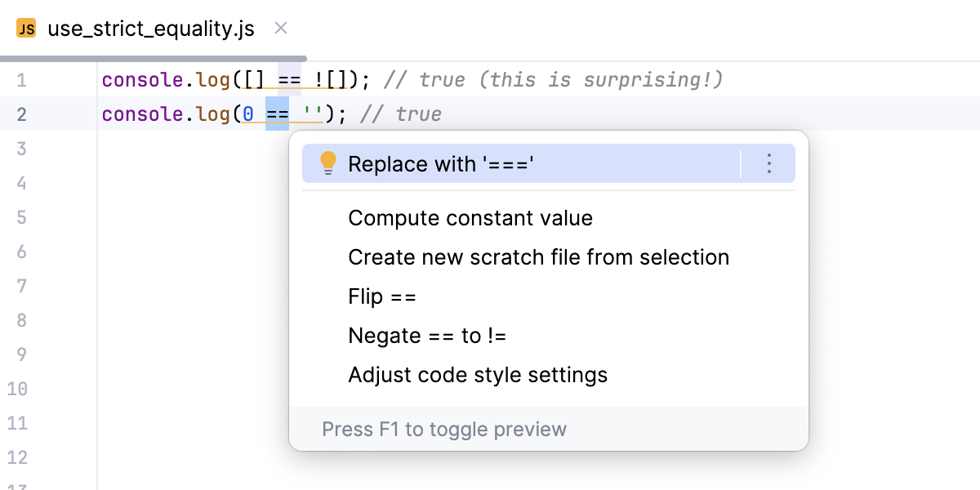The image size is (980, 490).
Task: Open the three-dot options beside Replace action
Action: coord(768,164)
